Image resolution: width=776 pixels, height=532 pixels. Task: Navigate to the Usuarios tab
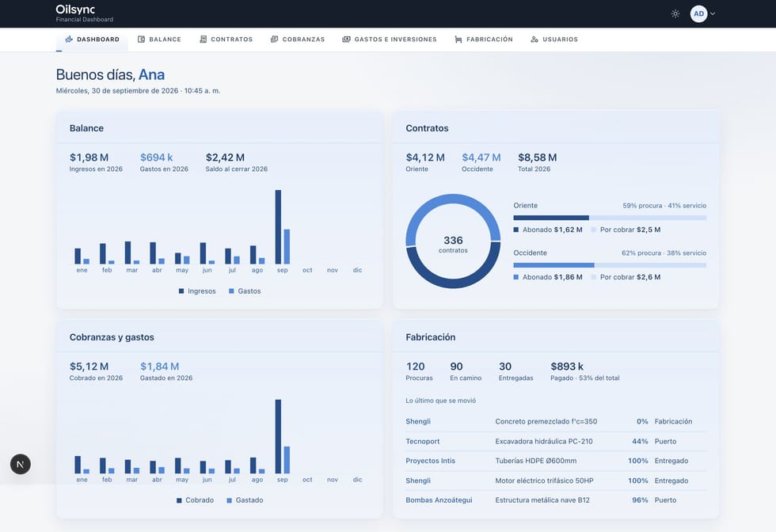coord(554,39)
